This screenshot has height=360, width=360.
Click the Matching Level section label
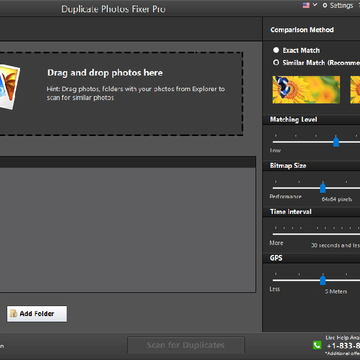coord(293,119)
